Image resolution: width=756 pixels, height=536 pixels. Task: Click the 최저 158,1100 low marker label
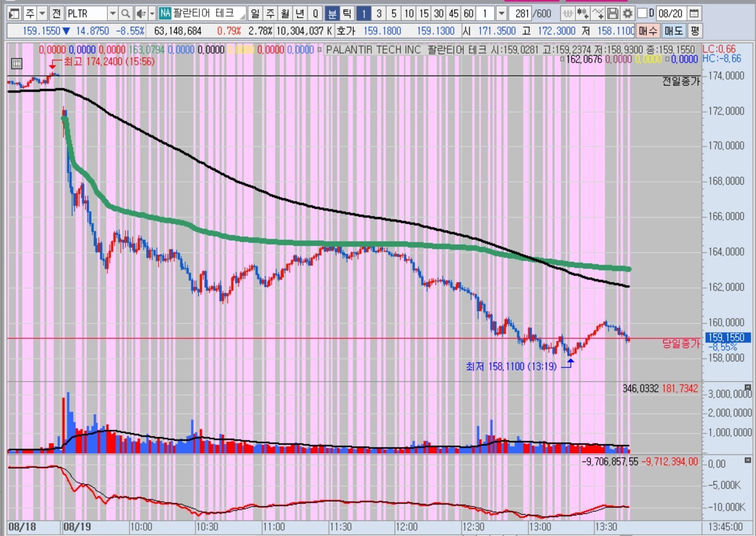tap(511, 366)
